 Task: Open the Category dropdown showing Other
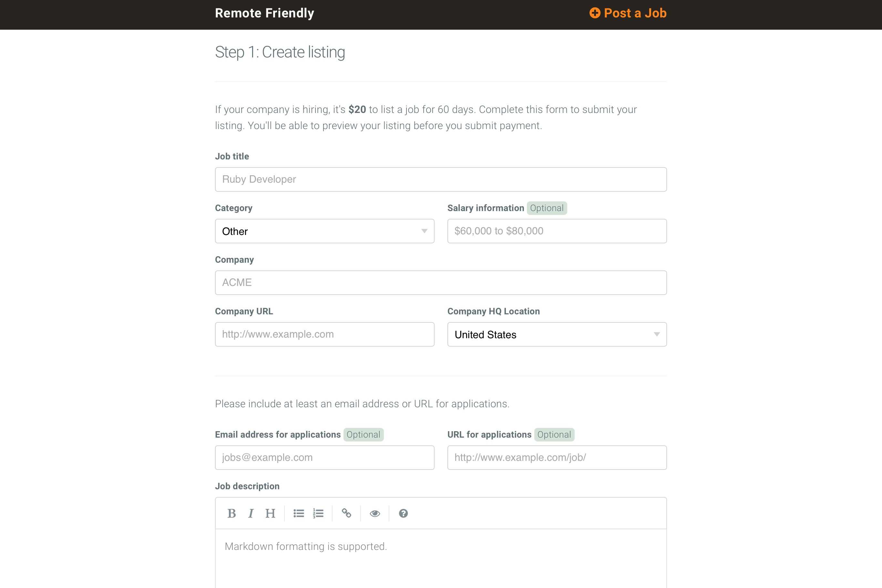[324, 231]
